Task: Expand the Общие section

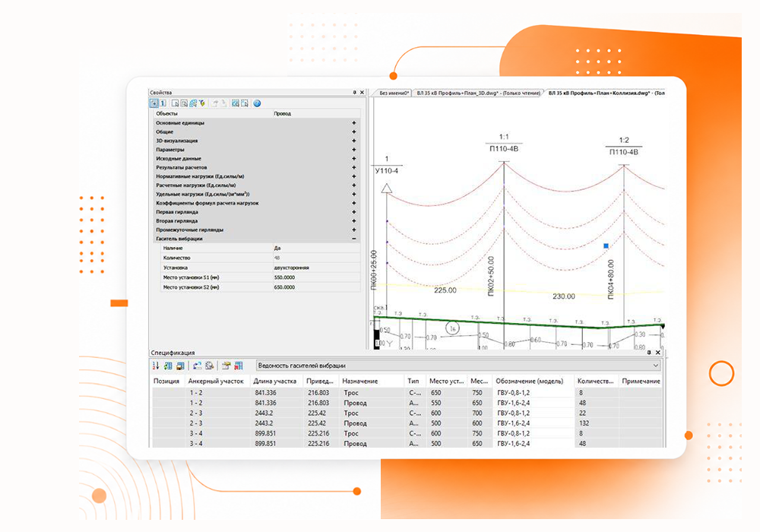Action: (354, 131)
